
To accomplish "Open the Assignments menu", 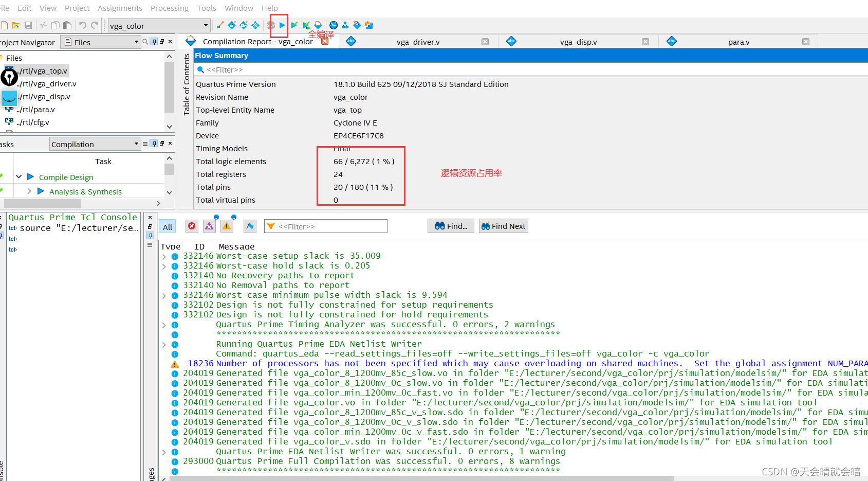I will click(x=120, y=8).
